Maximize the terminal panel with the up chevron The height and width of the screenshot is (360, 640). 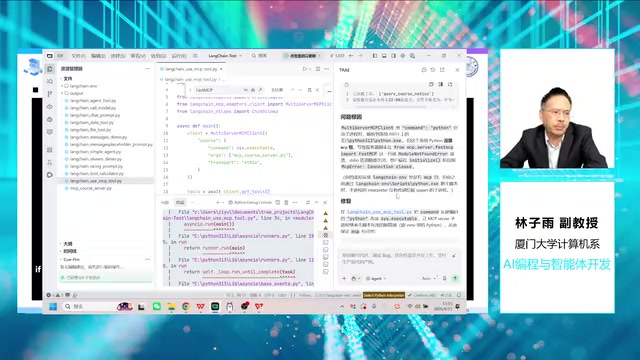point(316,202)
